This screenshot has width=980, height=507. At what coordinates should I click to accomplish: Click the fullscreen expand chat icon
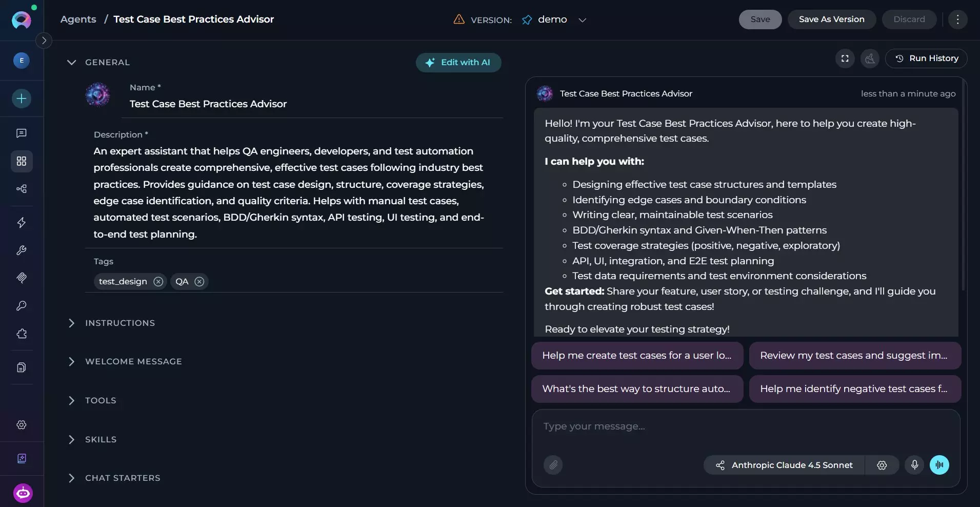click(845, 59)
